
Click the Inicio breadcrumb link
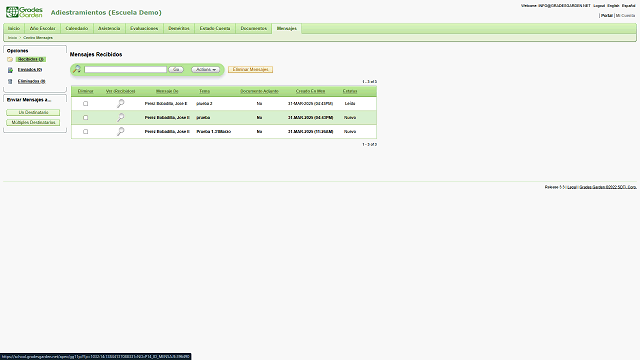(12, 38)
